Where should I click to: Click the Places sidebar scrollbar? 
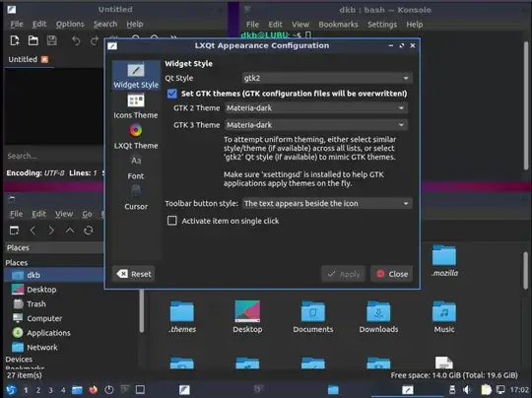coord(142,310)
